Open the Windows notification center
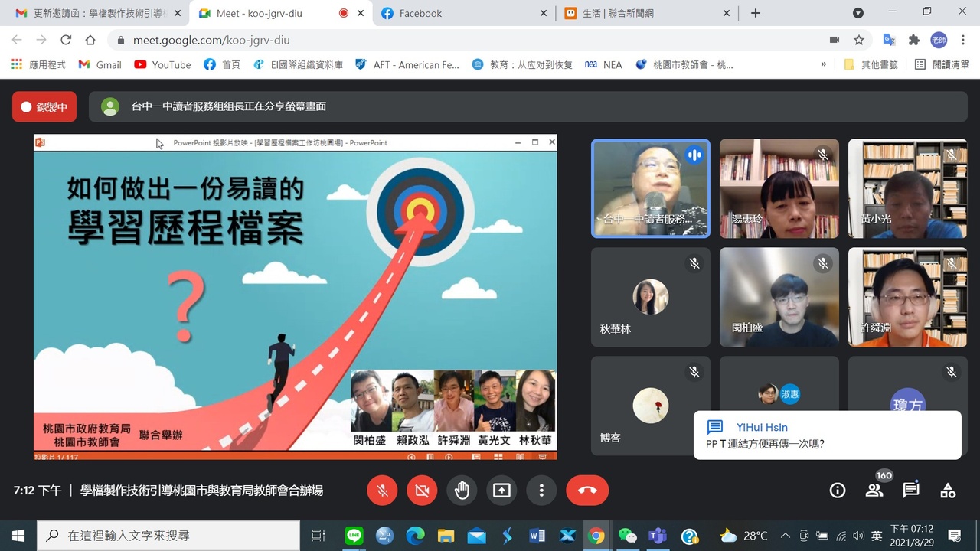980x551 pixels. (x=955, y=536)
